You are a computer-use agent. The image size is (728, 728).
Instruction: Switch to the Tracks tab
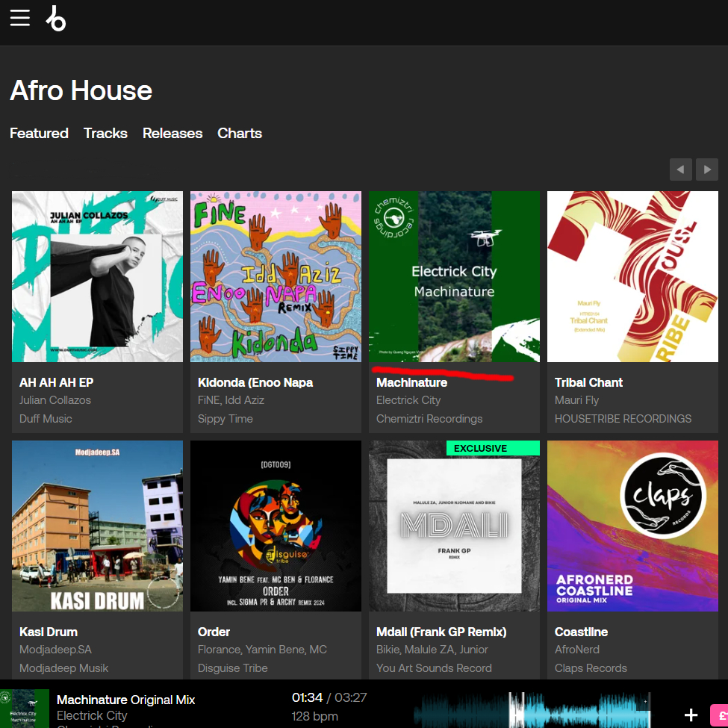[105, 133]
